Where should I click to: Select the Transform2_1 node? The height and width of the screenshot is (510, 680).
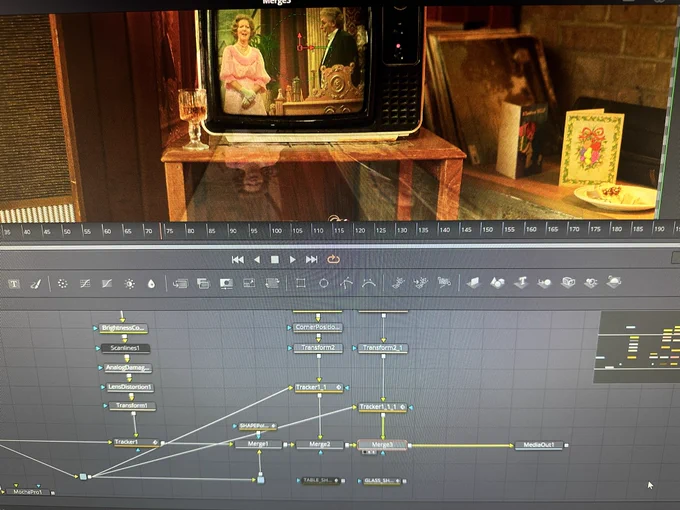point(383,348)
